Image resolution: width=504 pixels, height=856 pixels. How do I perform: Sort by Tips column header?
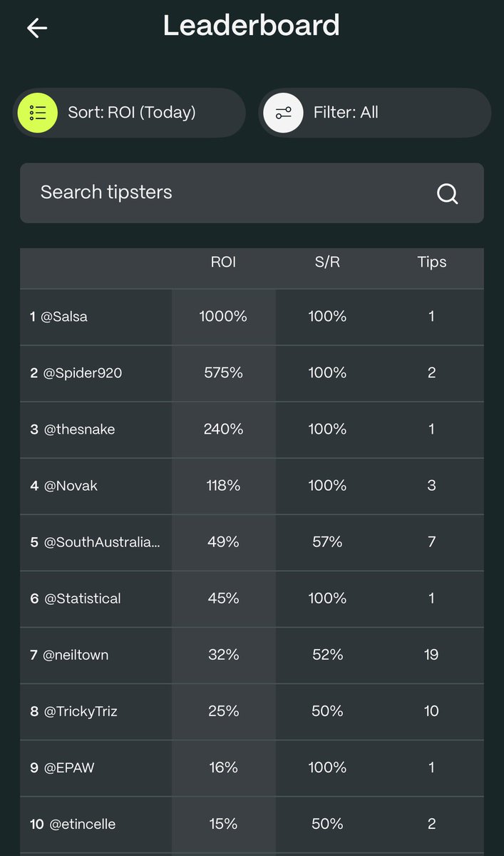pyautogui.click(x=432, y=263)
